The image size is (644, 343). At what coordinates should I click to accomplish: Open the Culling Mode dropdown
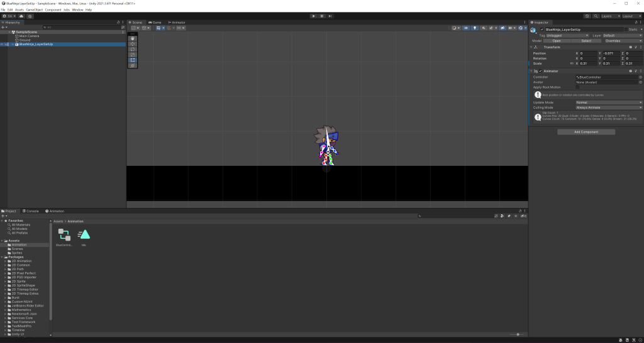[x=609, y=107]
